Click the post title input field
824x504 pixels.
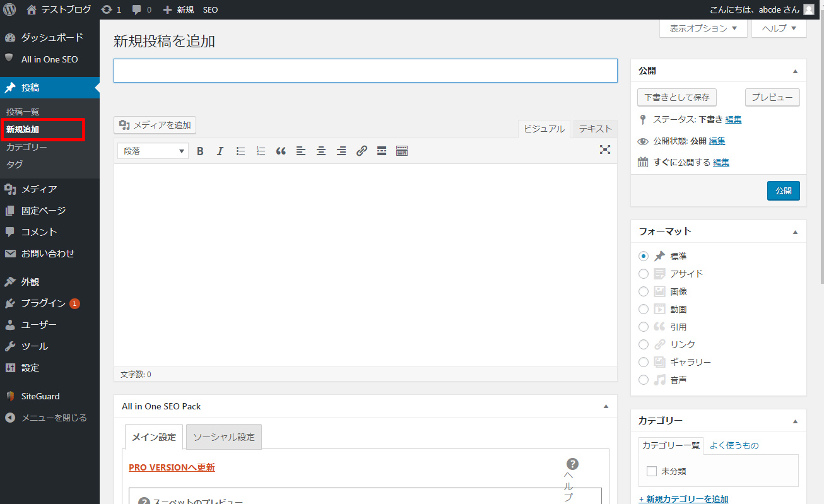point(365,71)
